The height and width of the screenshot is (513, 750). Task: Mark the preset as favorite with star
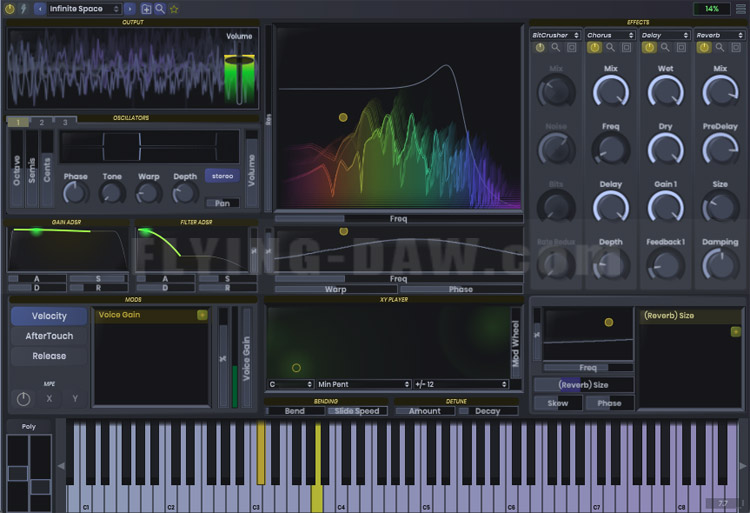click(x=174, y=9)
